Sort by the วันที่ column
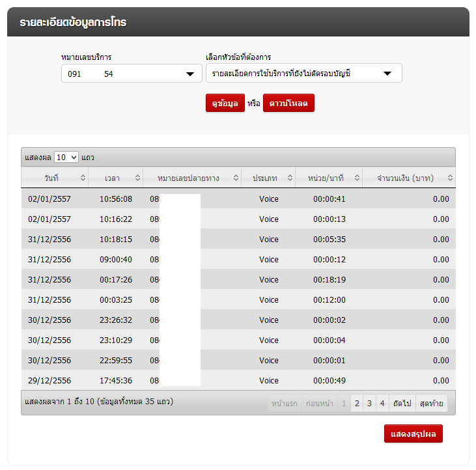476x470 pixels. pos(55,178)
